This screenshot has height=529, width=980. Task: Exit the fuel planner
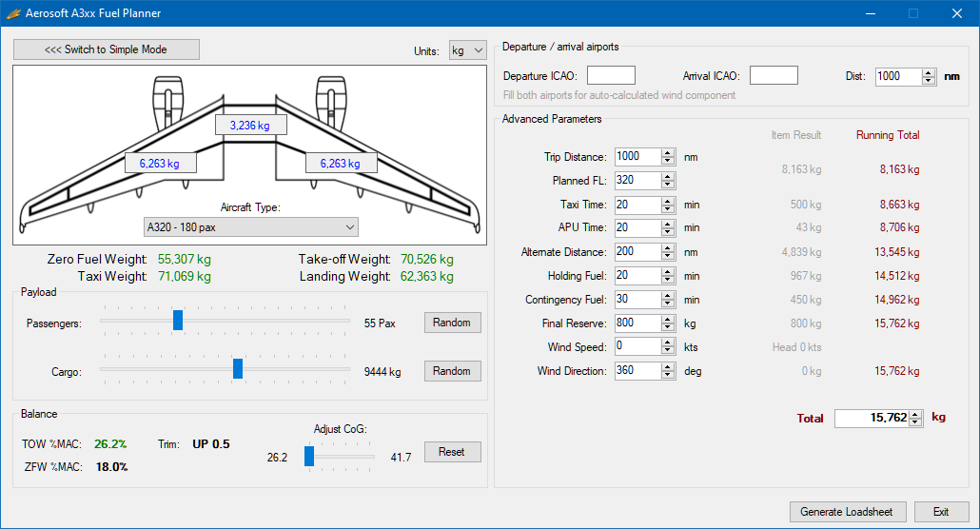(941, 512)
